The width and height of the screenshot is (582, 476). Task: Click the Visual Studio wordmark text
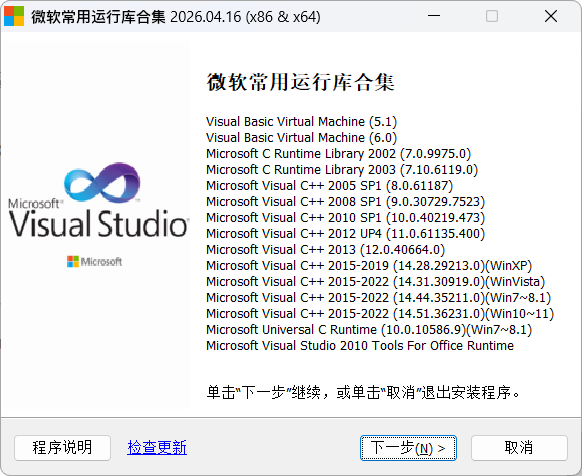[x=98, y=223]
